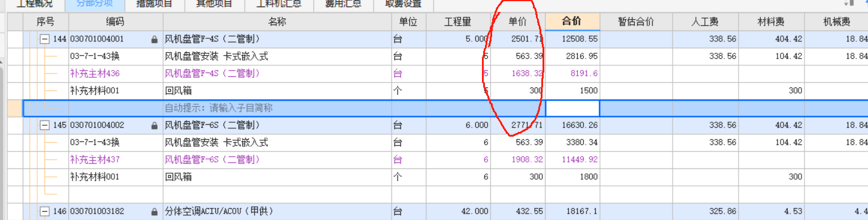Image resolution: width=868 pixels, height=220 pixels.
Task: Select 03-7-1-43换 under row 144
Action: [95, 57]
